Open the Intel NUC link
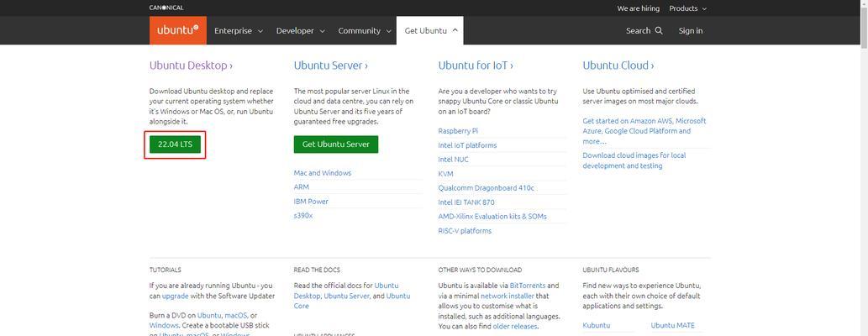This screenshot has height=336, width=868. (454, 160)
